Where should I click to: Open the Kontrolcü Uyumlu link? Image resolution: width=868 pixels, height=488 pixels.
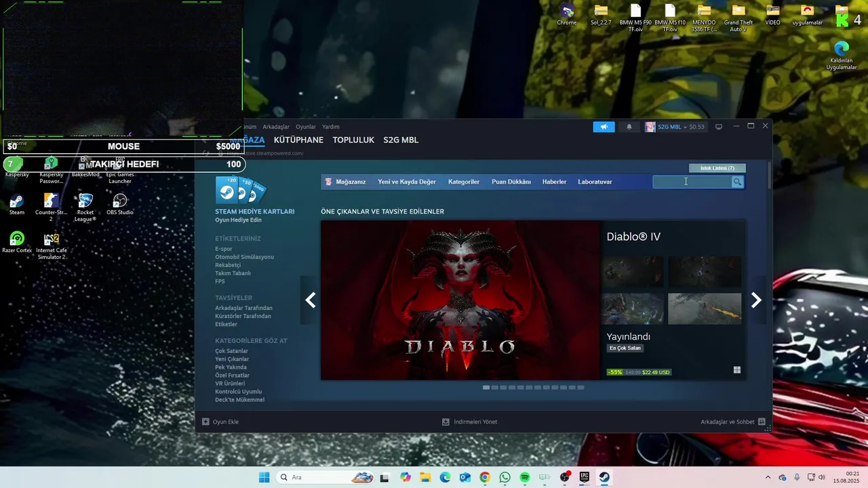[x=239, y=392]
